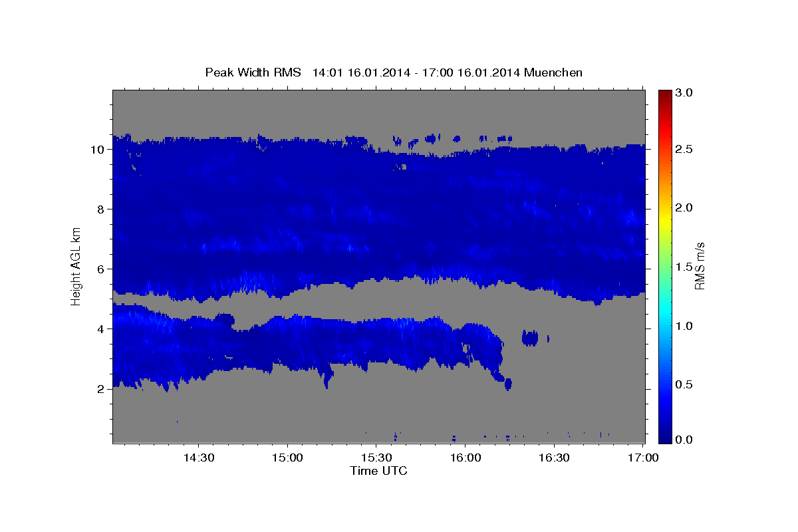Screen dimensions: 798x532
Task: Click the 14:30 time tick label
Action: [198, 458]
